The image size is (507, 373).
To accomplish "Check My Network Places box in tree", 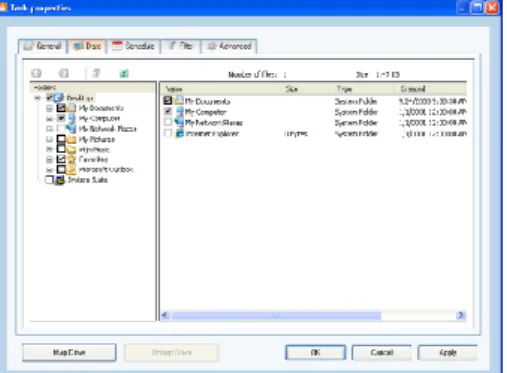I will 61,128.
